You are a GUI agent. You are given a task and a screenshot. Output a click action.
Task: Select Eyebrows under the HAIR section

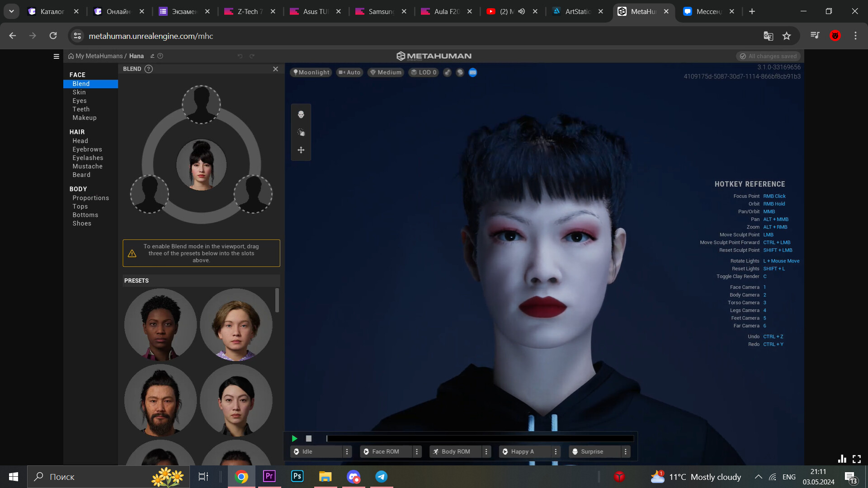click(87, 149)
